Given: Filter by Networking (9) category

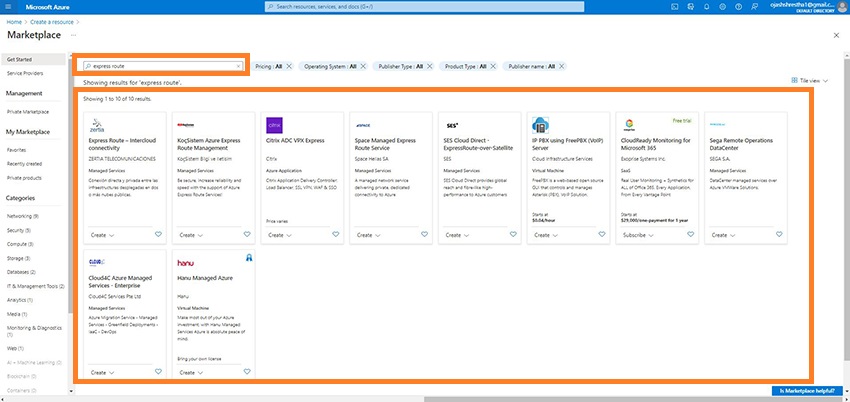Looking at the screenshot, I should pos(22,216).
